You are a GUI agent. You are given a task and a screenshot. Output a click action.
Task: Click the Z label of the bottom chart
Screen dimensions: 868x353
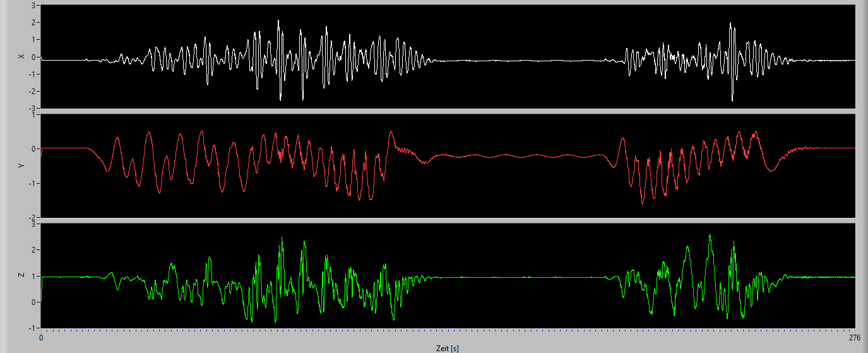[22, 275]
